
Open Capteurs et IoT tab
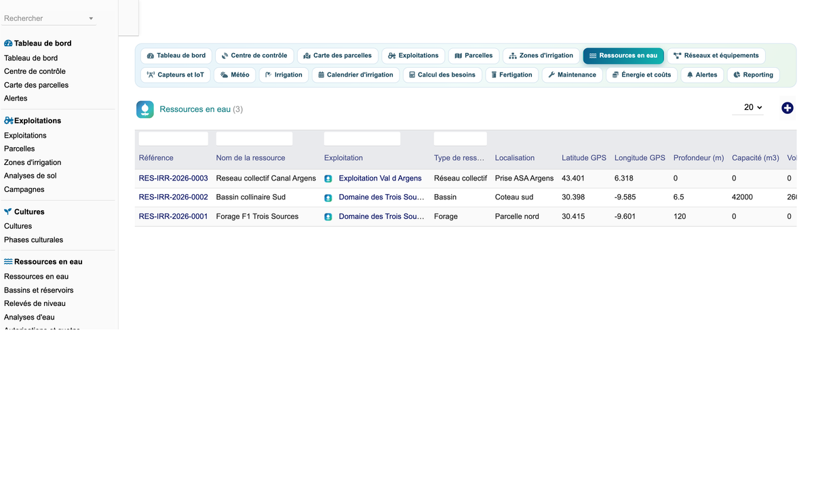tap(176, 75)
